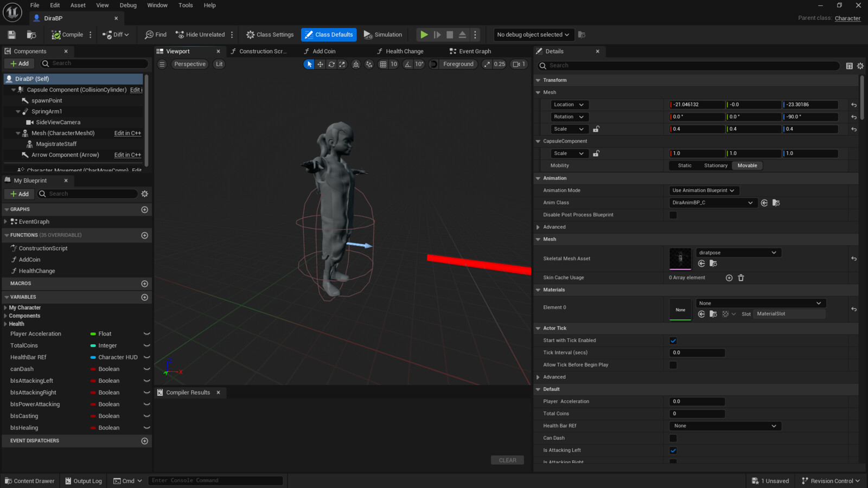Open the Window menu
The image size is (868, 488).
[157, 5]
